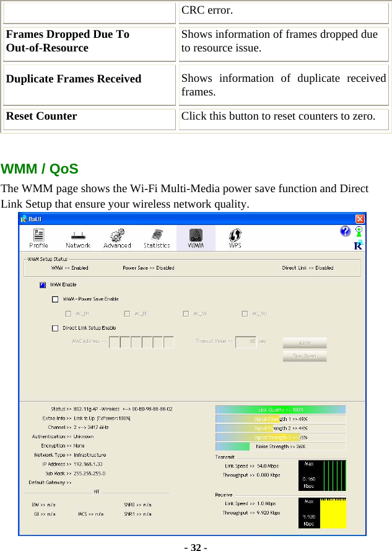Open the Advanced settings gear icon
The width and height of the screenshot is (392, 551).
(x=117, y=238)
